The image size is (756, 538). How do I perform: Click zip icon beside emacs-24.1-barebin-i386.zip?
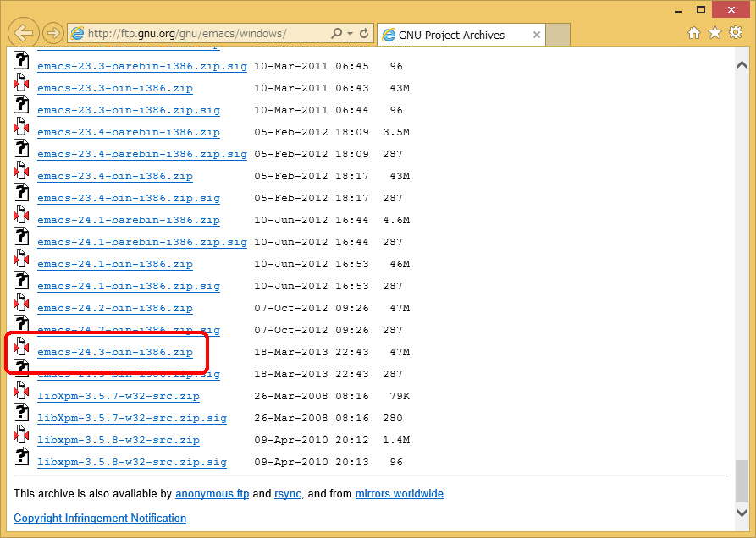[21, 214]
